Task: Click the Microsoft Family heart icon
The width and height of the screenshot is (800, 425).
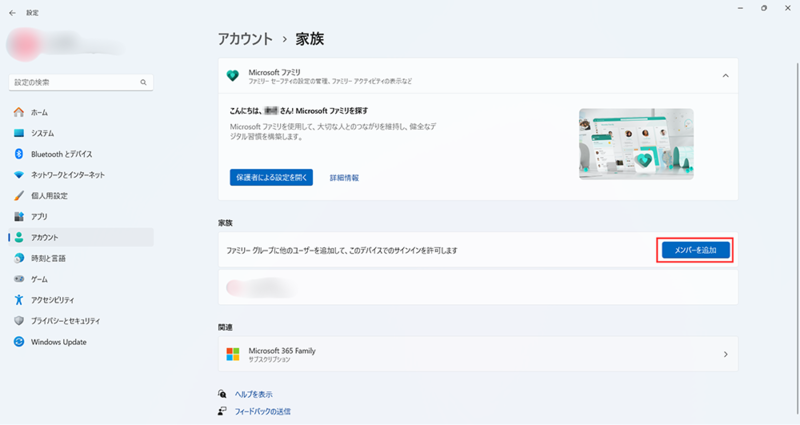Action: (233, 76)
